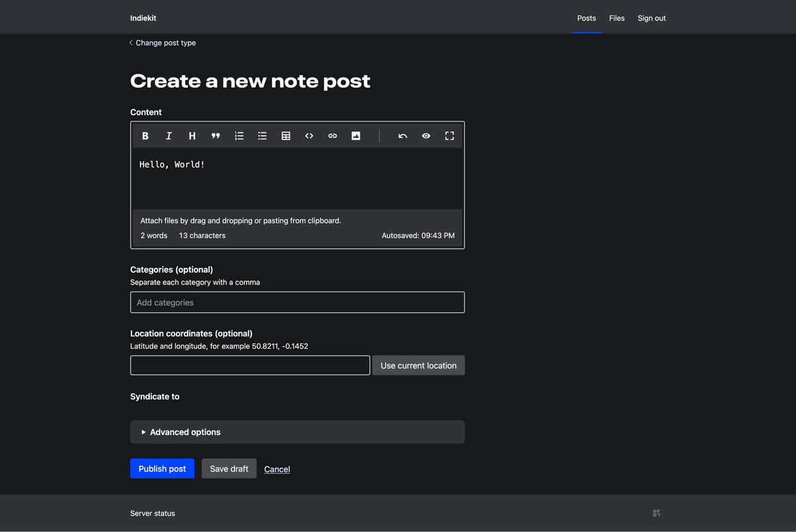Create a numbered list
Viewport: 796px width, 532px height.
(x=239, y=135)
